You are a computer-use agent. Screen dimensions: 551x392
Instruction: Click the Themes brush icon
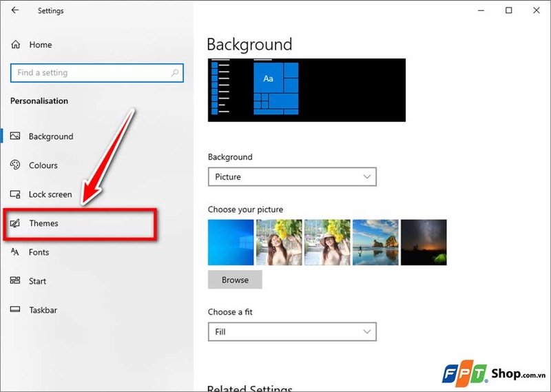click(x=15, y=223)
